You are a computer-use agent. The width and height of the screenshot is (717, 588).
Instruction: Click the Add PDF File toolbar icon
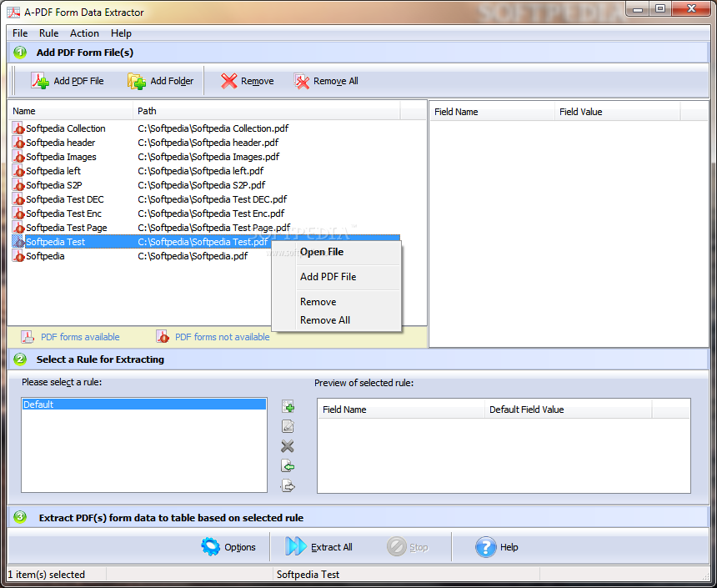click(x=40, y=81)
